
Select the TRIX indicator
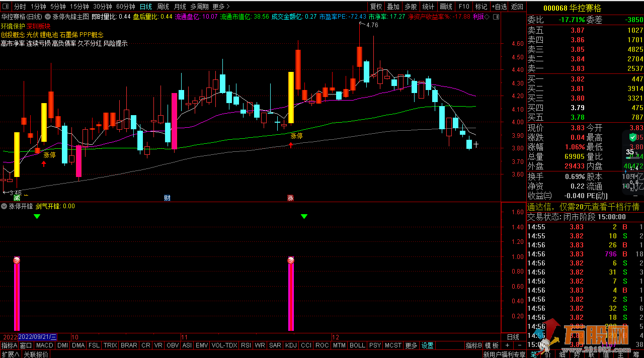110,345
